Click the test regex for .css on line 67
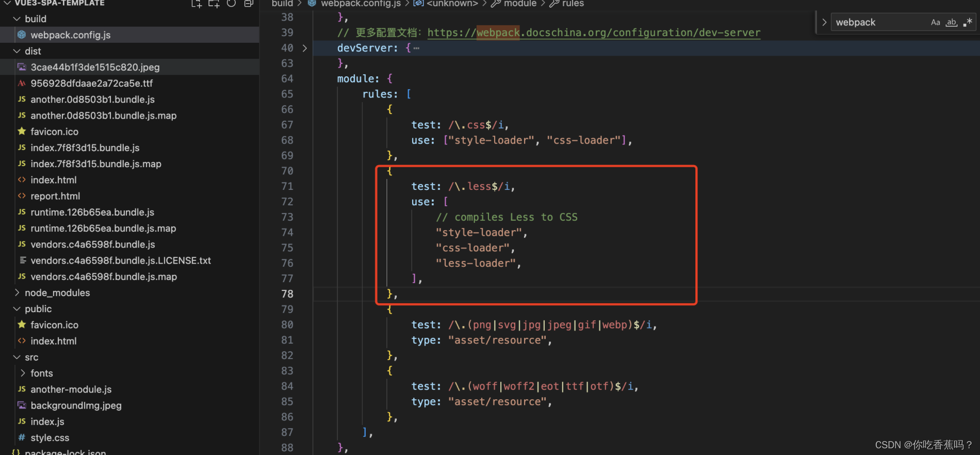This screenshot has width=980, height=455. pos(477,125)
